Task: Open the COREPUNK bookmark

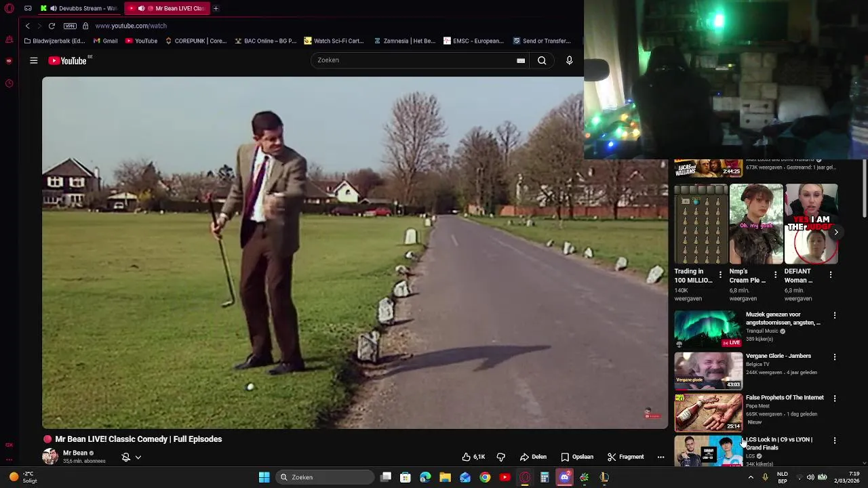Action: pyautogui.click(x=195, y=41)
